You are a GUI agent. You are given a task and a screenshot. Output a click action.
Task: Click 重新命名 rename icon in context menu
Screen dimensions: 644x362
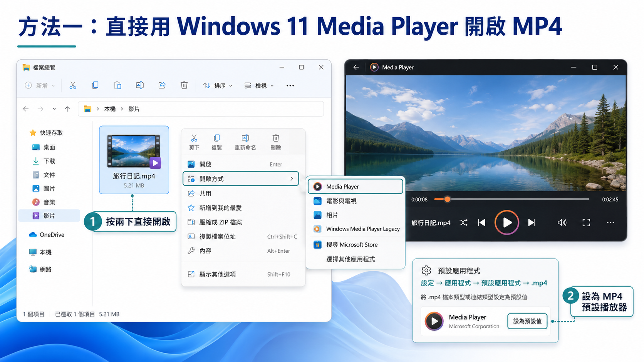(x=245, y=138)
